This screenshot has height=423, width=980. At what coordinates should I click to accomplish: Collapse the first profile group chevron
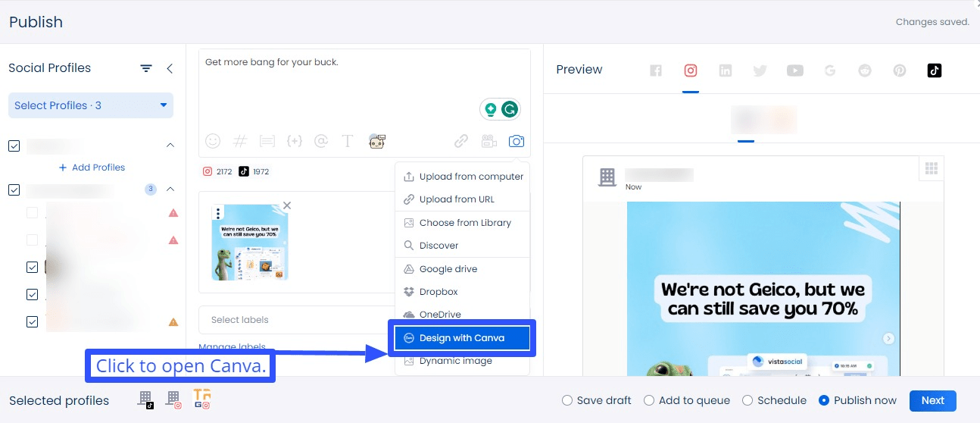[x=170, y=146]
